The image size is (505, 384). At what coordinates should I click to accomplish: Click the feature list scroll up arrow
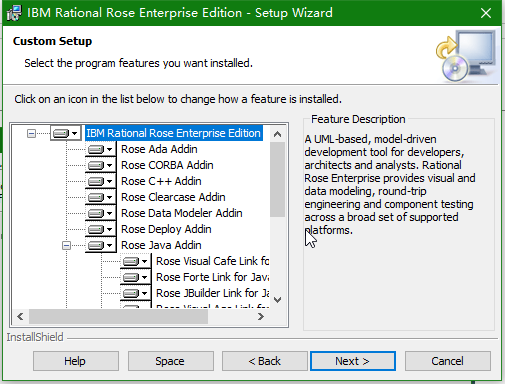coord(277,134)
